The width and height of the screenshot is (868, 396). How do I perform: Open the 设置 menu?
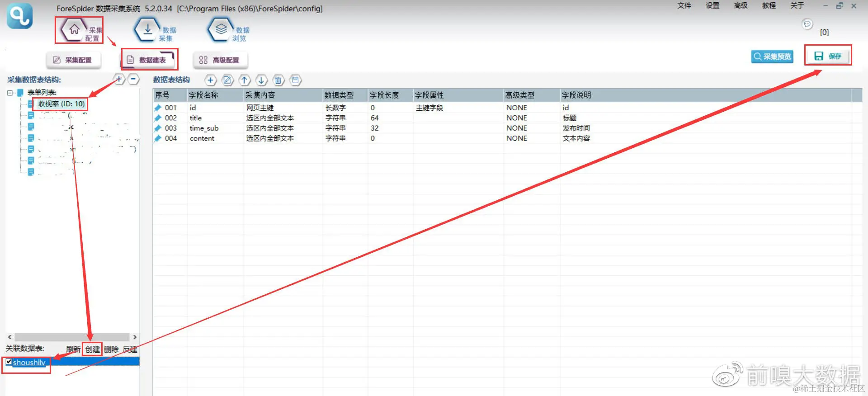pyautogui.click(x=712, y=5)
